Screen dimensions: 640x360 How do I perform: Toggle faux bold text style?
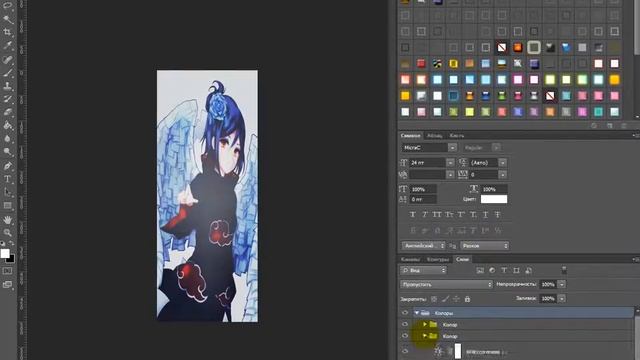413,214
